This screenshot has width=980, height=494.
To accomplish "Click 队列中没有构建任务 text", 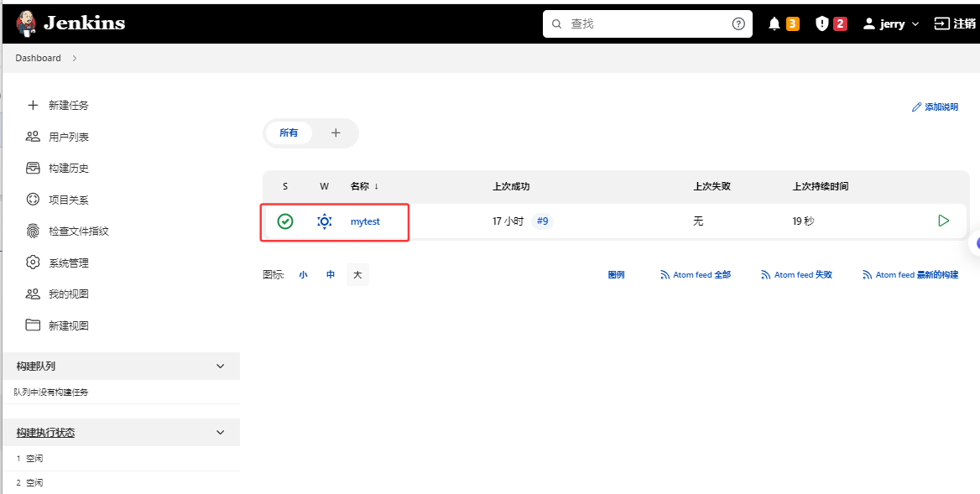I will (51, 393).
